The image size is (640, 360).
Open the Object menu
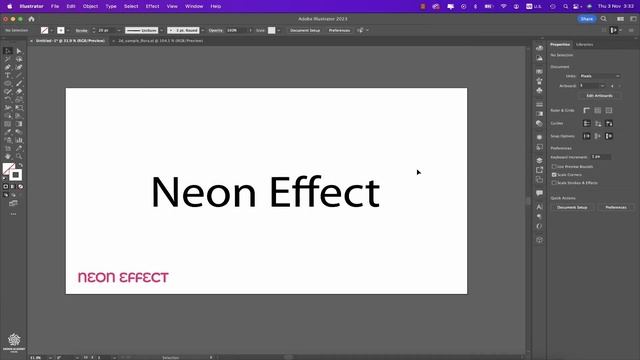coord(90,7)
